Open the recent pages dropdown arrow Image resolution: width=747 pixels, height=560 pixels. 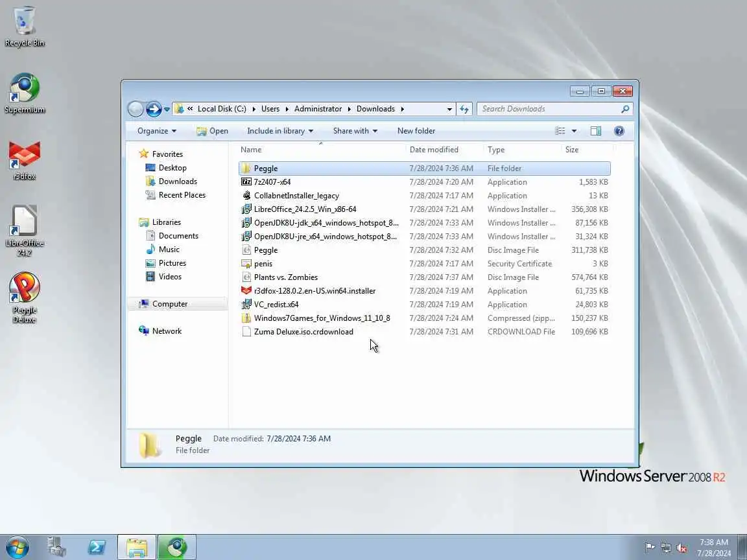[167, 110]
